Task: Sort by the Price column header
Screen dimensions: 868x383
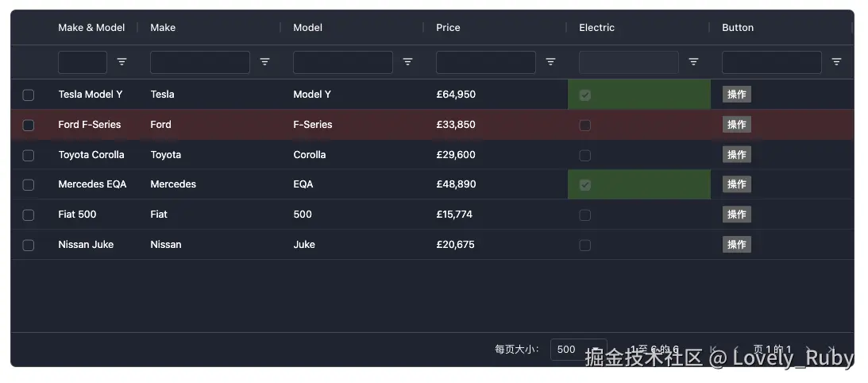Action: [448, 28]
